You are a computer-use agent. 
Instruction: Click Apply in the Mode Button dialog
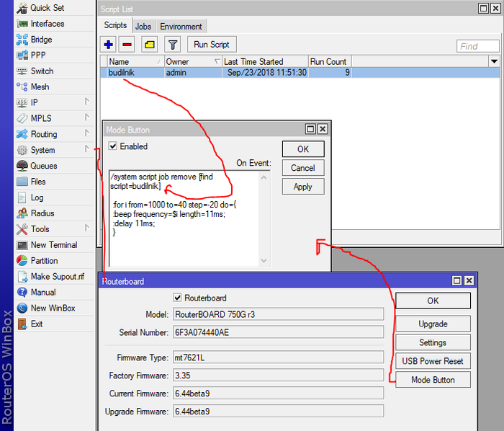[x=303, y=187]
